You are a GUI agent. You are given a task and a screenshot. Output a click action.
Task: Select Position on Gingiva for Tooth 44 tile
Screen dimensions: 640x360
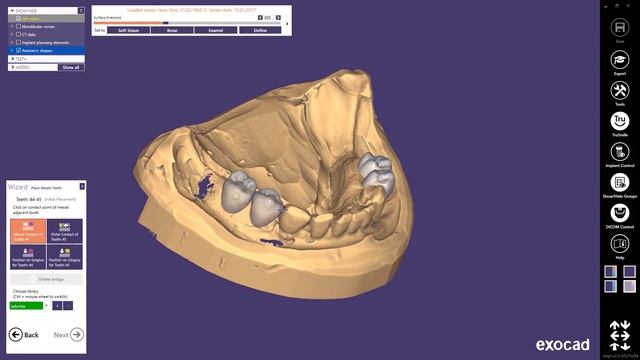(x=28, y=257)
